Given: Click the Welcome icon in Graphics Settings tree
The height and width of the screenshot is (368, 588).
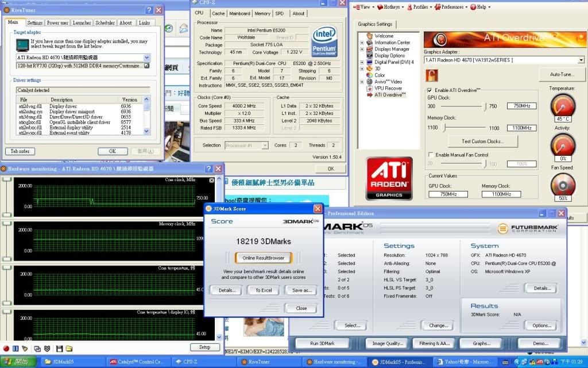Looking at the screenshot, I should point(369,36).
